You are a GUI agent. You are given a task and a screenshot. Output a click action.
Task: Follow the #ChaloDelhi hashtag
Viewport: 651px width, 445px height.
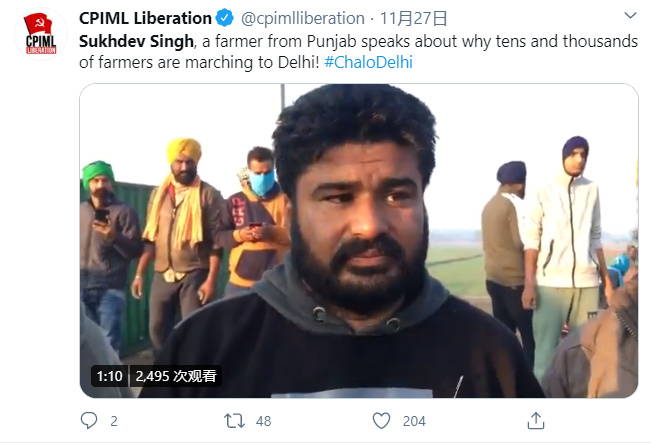368,62
